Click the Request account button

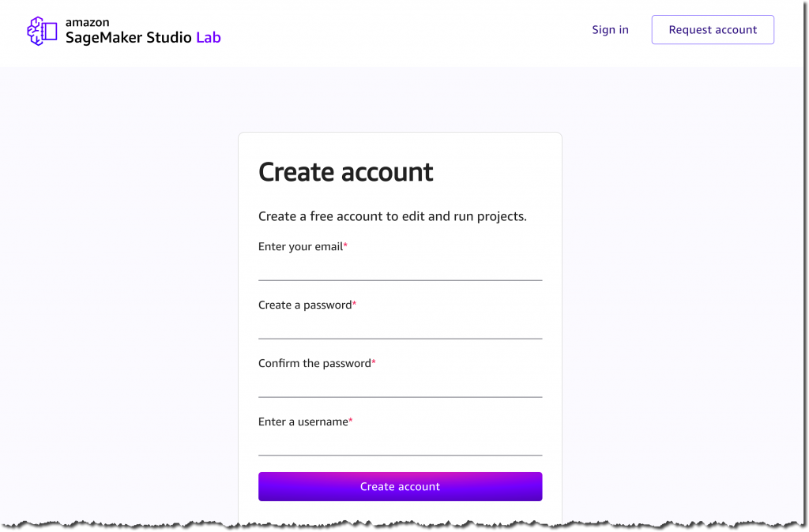click(x=712, y=29)
